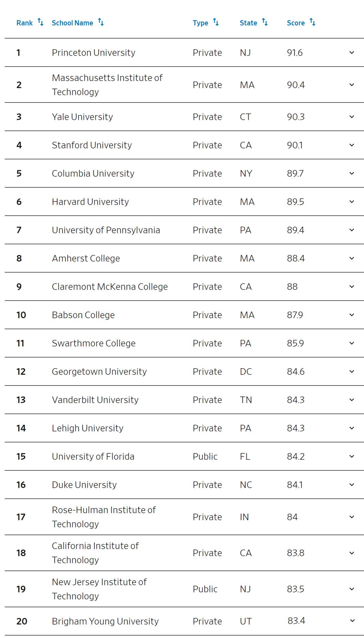Image resolution: width=364 pixels, height=638 pixels.
Task: Expand the Amherst College row chevron
Action: click(352, 258)
